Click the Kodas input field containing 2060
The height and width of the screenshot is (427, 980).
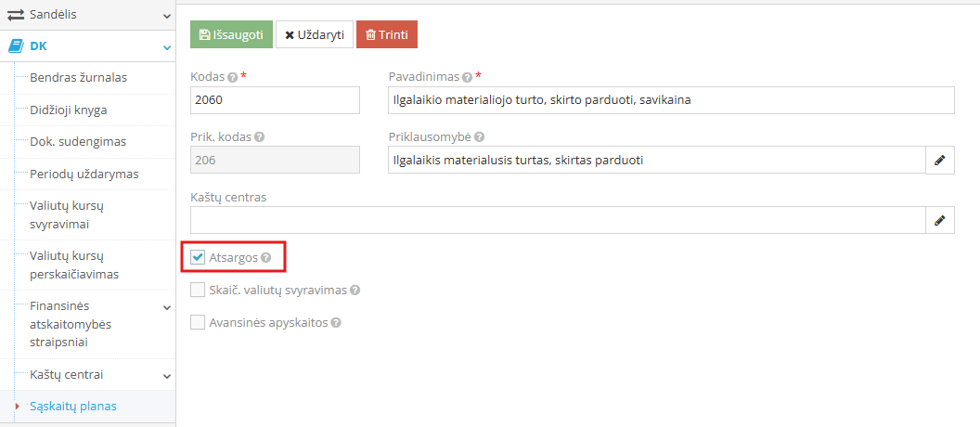(x=275, y=100)
